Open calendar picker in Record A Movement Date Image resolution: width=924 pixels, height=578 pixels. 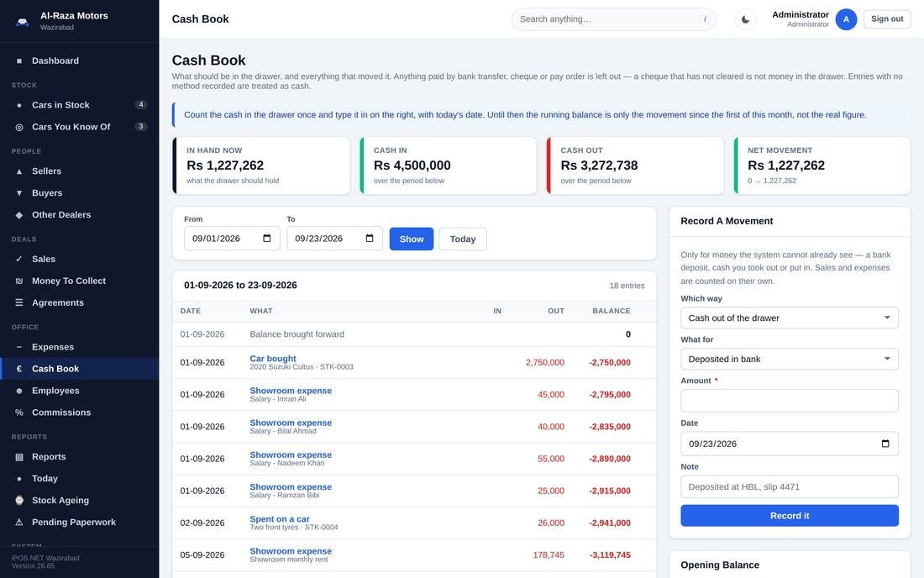(885, 443)
